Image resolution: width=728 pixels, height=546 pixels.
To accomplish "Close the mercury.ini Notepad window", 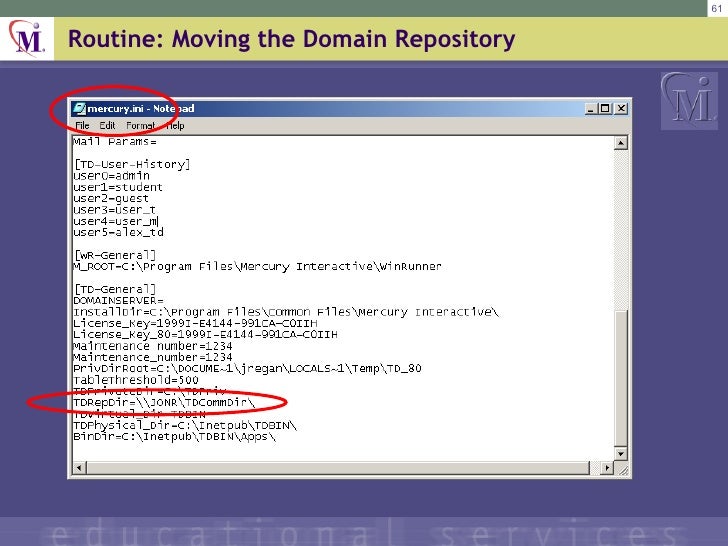I will point(621,109).
